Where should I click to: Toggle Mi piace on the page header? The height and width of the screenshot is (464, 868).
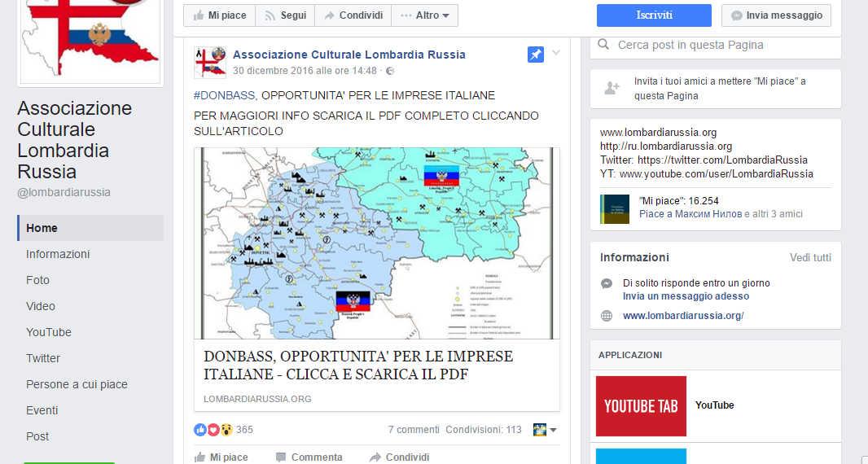pos(219,15)
